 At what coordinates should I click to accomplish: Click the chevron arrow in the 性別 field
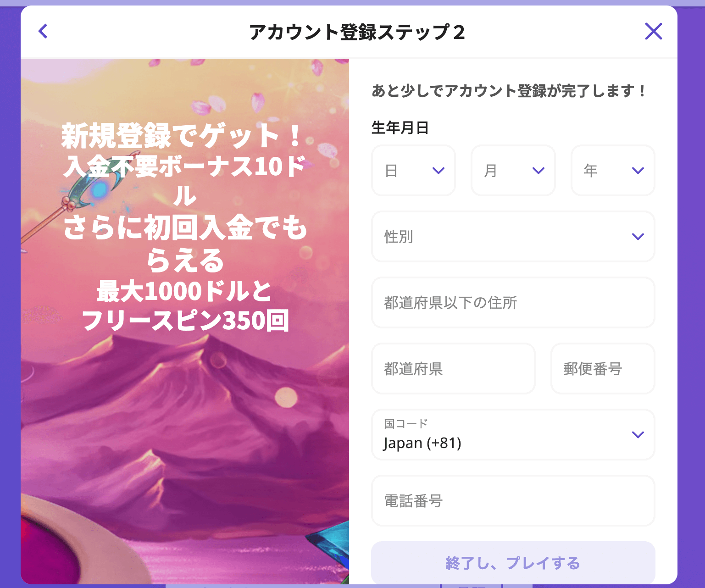638,237
